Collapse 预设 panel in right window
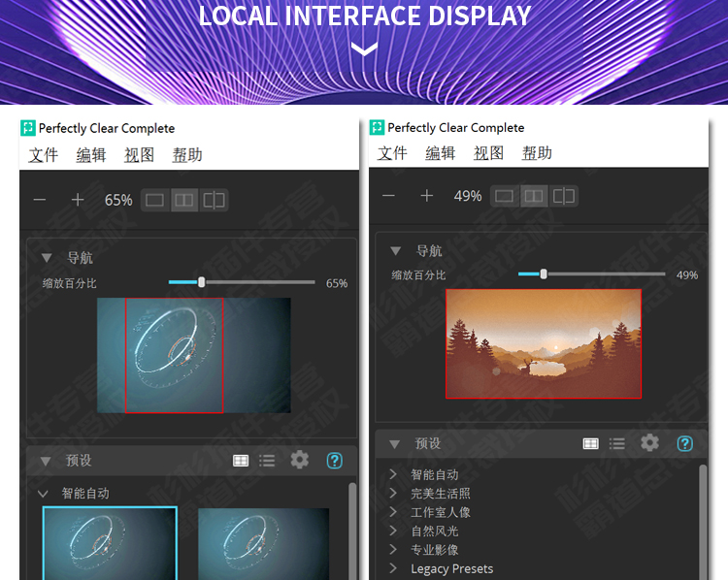 [x=395, y=444]
